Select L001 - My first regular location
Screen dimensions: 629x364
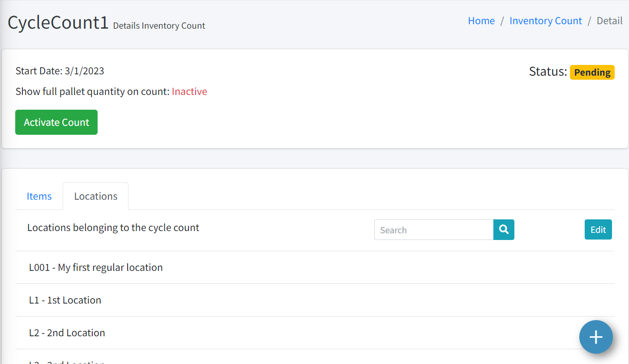pyautogui.click(x=96, y=267)
